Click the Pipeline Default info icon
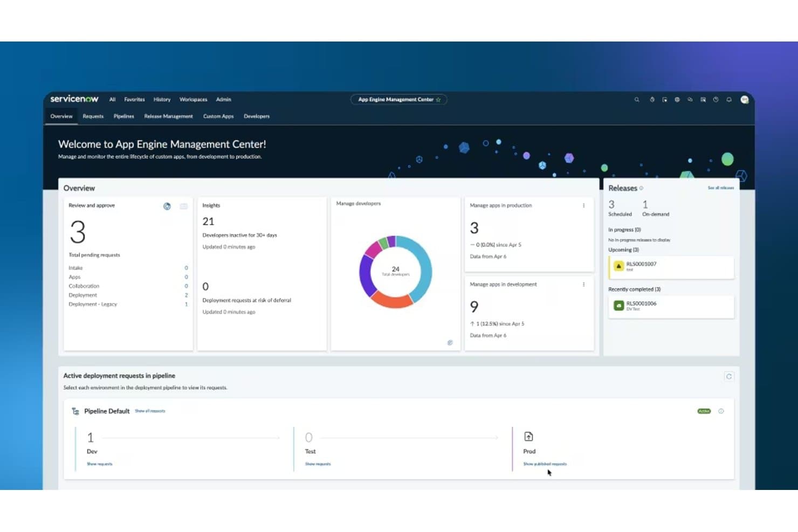Image resolution: width=798 pixels, height=532 pixels. [721, 411]
